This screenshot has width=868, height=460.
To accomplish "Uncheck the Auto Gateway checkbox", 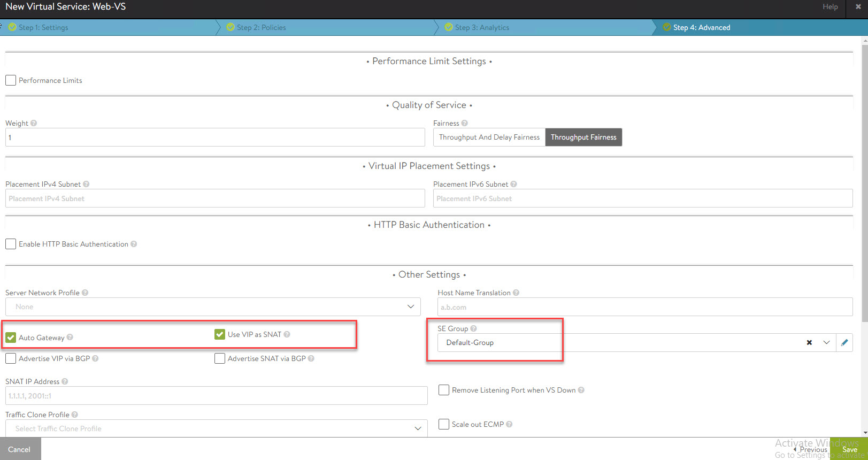I will click(11, 338).
